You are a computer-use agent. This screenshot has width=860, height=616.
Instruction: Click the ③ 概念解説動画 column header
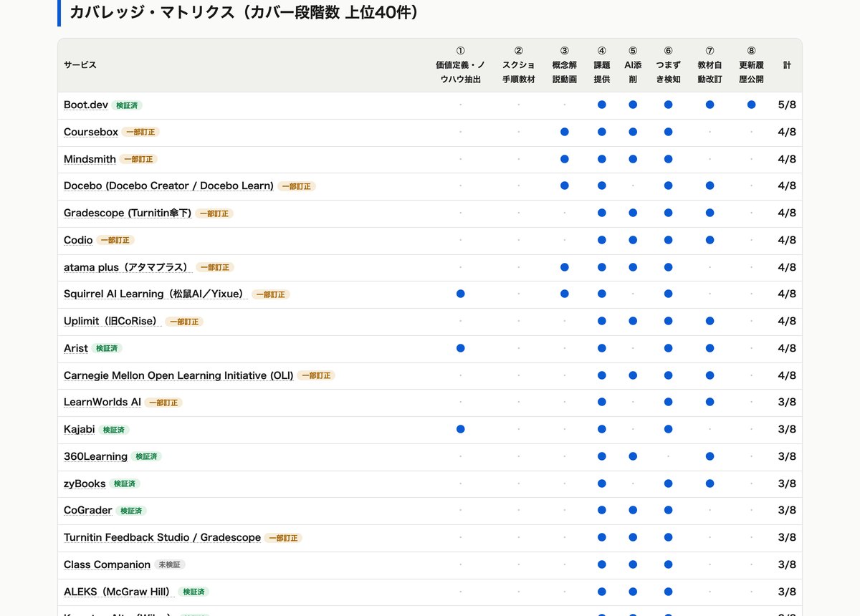[x=565, y=65]
